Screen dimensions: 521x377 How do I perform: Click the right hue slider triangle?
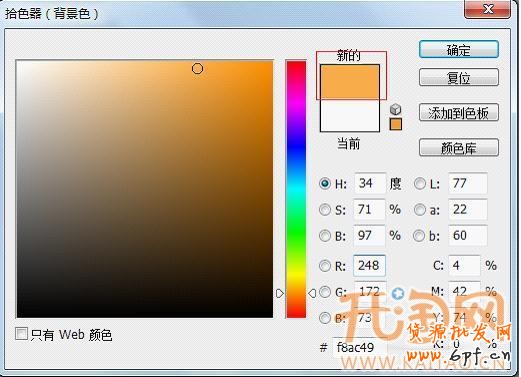pos(312,293)
